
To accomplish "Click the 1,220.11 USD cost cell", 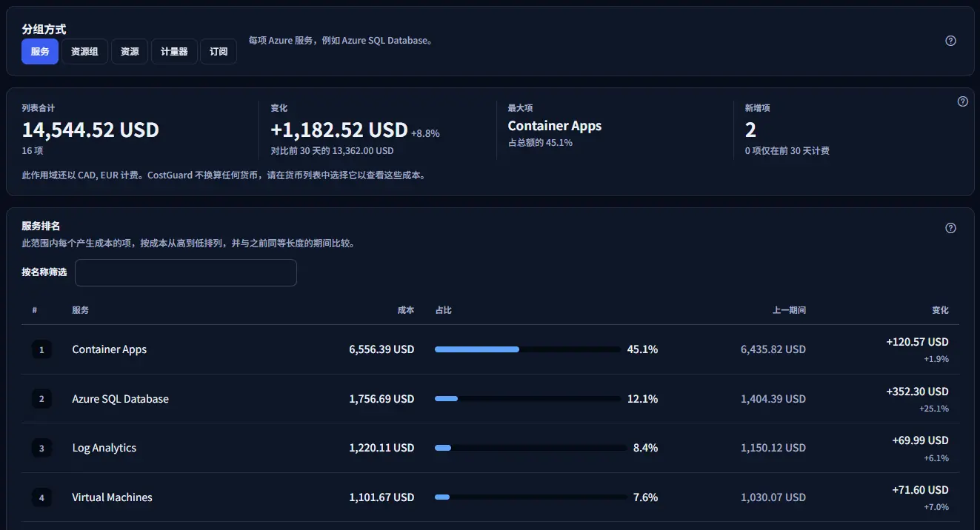I will click(381, 448).
